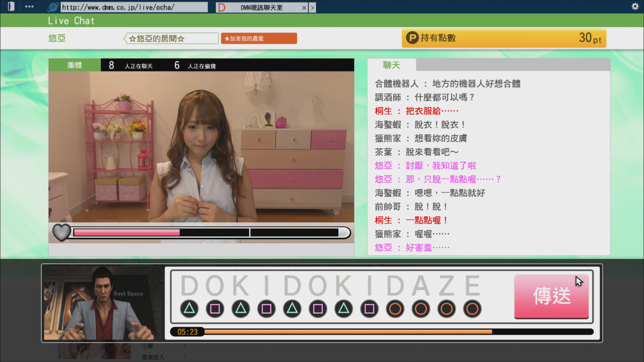Click the 傳送 send button

pyautogui.click(x=551, y=296)
